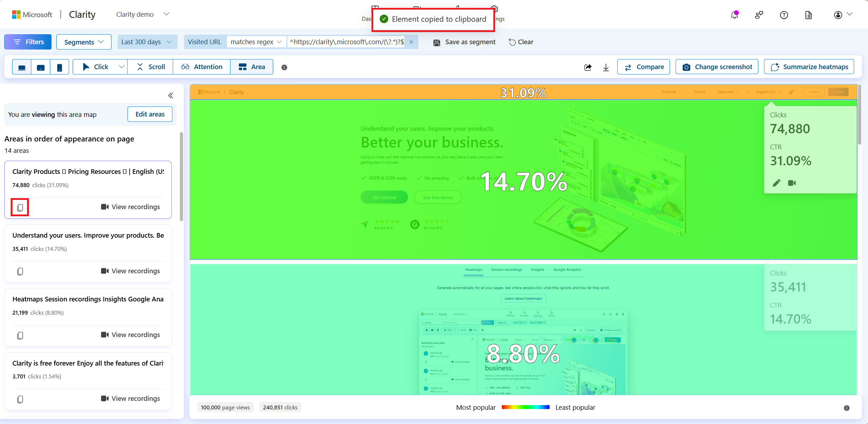Open the Segments dropdown
868x424 pixels.
coord(84,42)
